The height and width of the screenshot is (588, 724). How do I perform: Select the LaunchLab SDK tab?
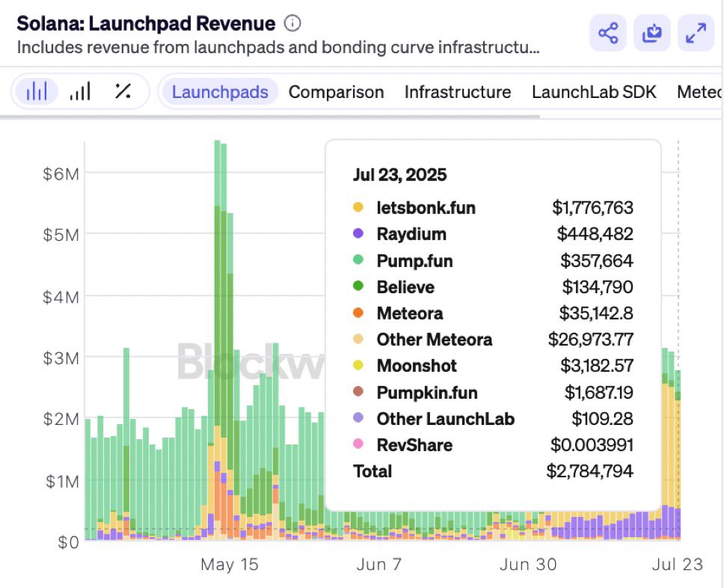594,92
